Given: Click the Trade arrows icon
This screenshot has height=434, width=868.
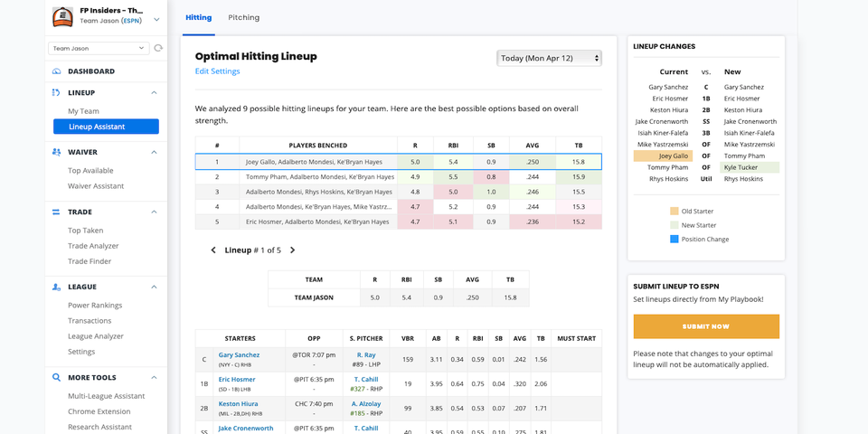Looking at the screenshot, I should pos(56,212).
